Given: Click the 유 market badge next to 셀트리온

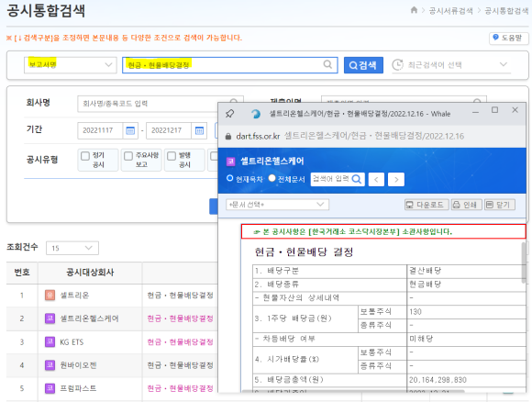Looking at the screenshot, I should (x=50, y=295).
